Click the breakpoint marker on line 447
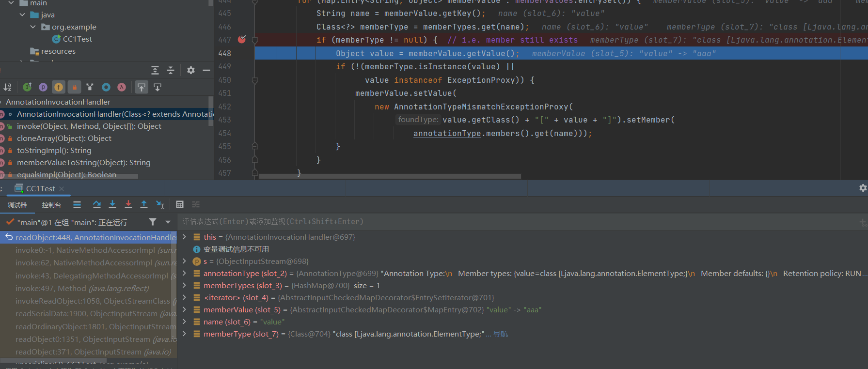The height and width of the screenshot is (369, 868). pyautogui.click(x=242, y=40)
